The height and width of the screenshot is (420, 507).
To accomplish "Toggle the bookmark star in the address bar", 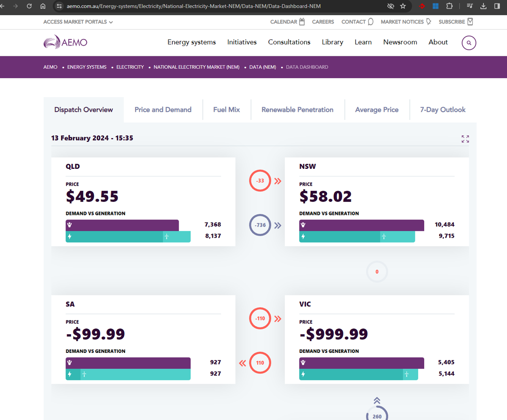I will coord(403,6).
